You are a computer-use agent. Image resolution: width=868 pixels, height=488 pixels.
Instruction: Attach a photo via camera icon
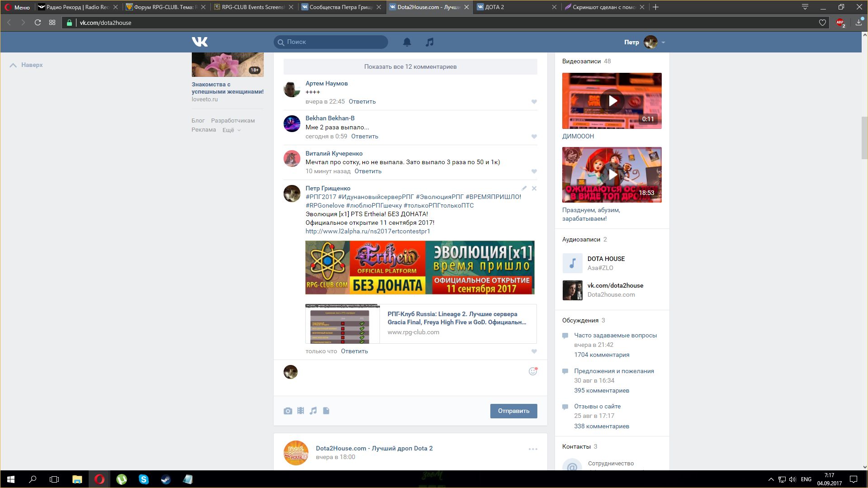tap(288, 411)
